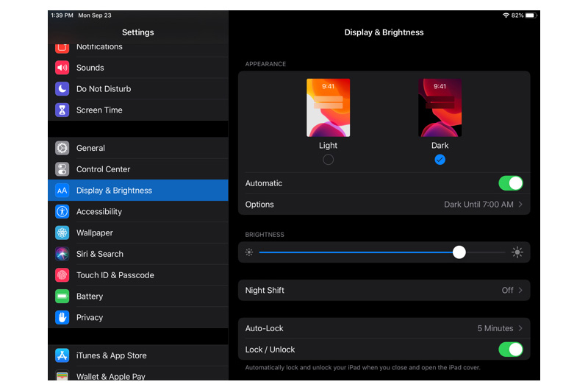588x390 pixels.
Task: Tap the Touch ID fingerprint icon
Action: [62, 275]
